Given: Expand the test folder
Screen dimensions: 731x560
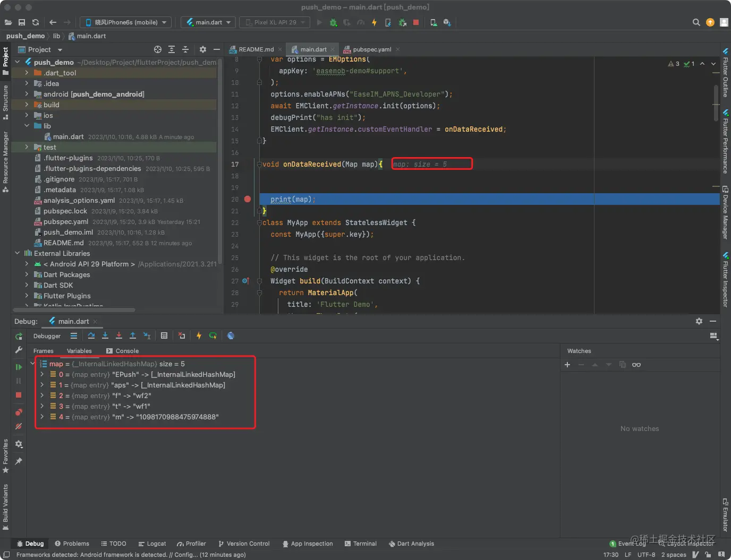Looking at the screenshot, I should (27, 147).
